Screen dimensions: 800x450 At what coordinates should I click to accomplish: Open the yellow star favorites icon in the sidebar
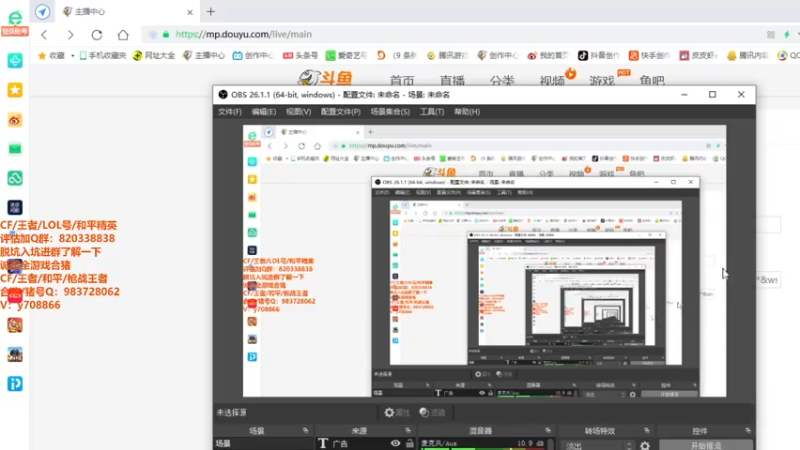15,90
